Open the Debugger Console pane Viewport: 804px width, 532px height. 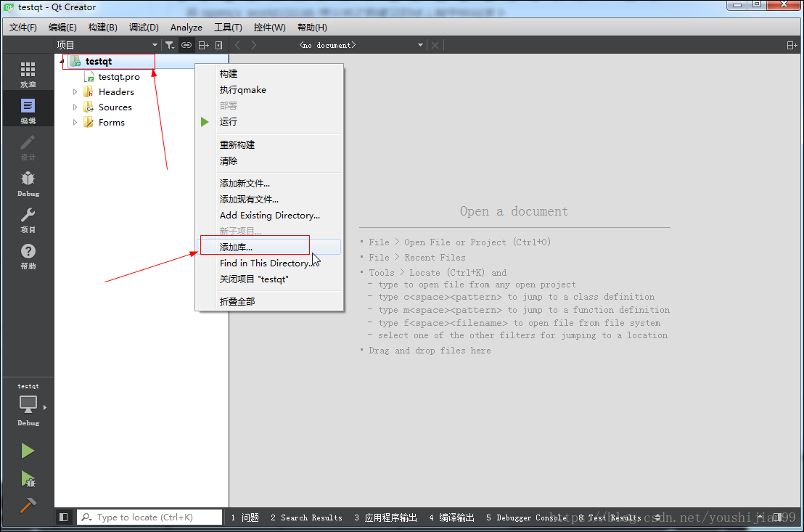point(526,517)
